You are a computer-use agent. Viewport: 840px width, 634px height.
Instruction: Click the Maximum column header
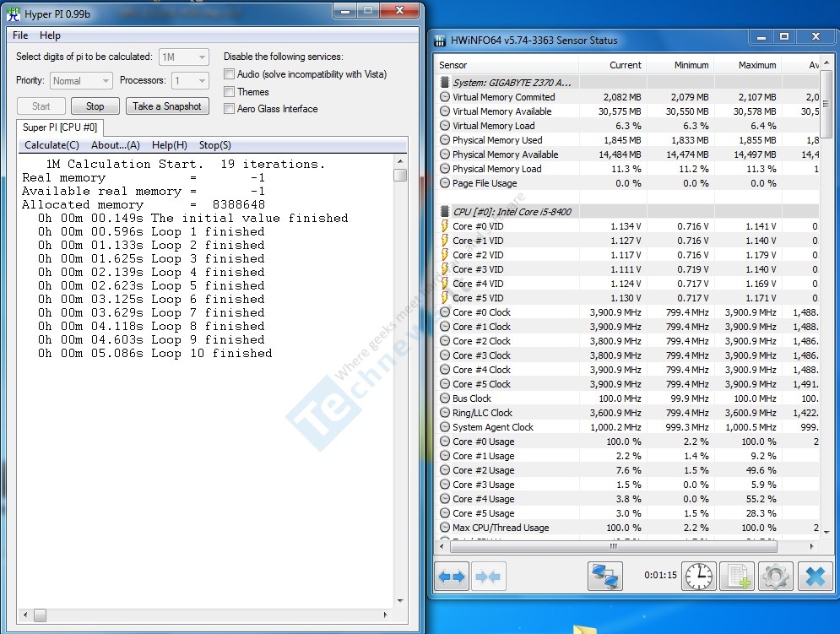(747, 65)
